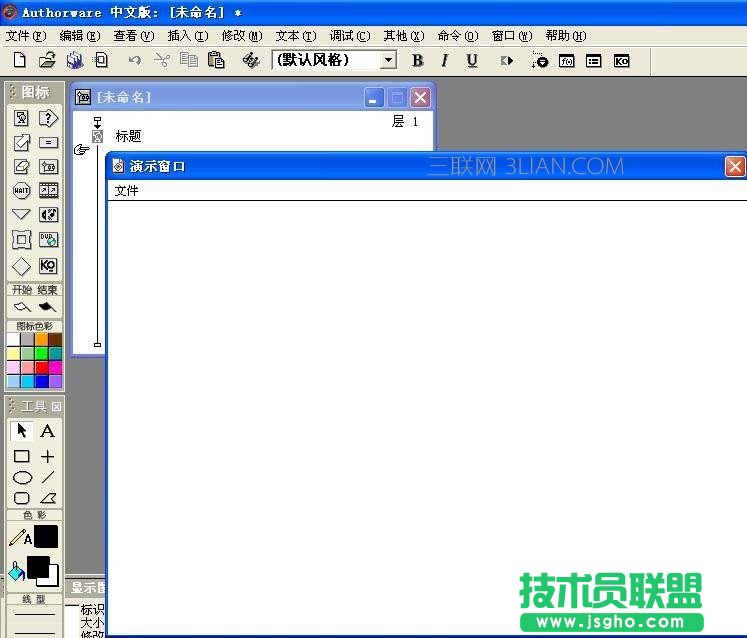The image size is (747, 638).
Task: Toggle Italic formatting
Action: click(x=444, y=61)
